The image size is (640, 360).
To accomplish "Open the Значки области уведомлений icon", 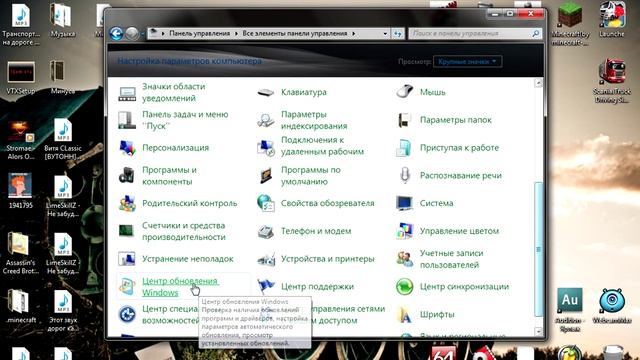I will [127, 93].
